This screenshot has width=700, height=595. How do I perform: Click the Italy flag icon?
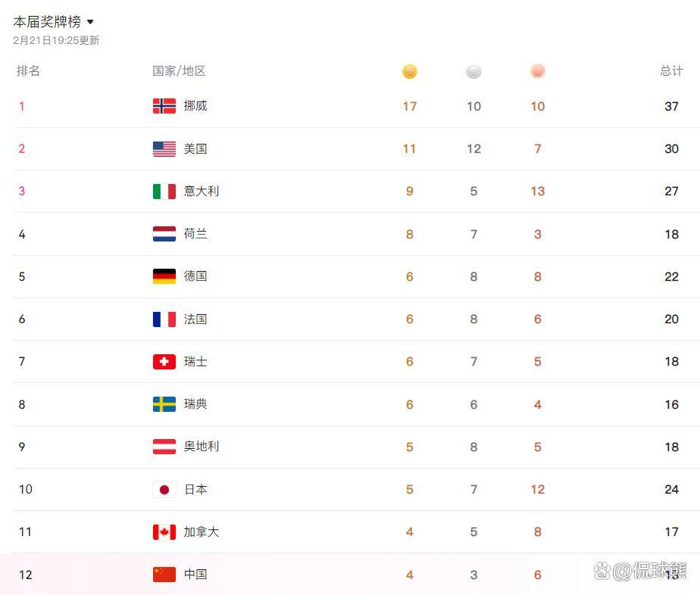164,192
